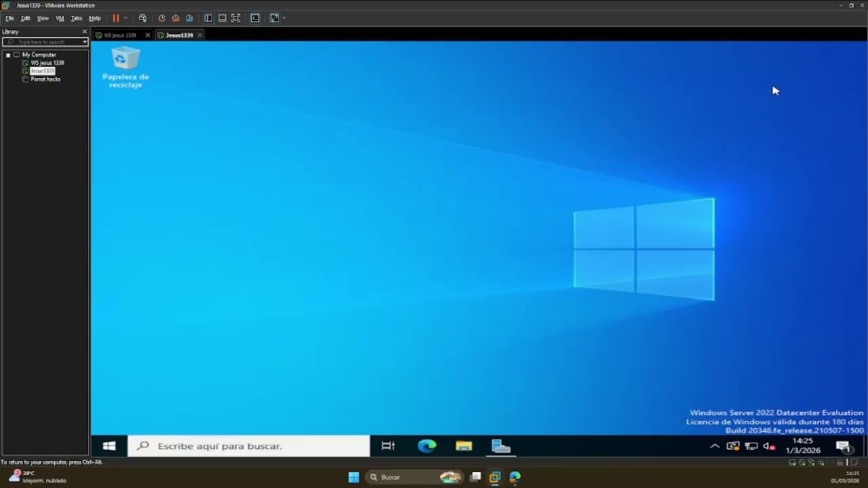
Task: Open the VM menu
Action: (60, 18)
